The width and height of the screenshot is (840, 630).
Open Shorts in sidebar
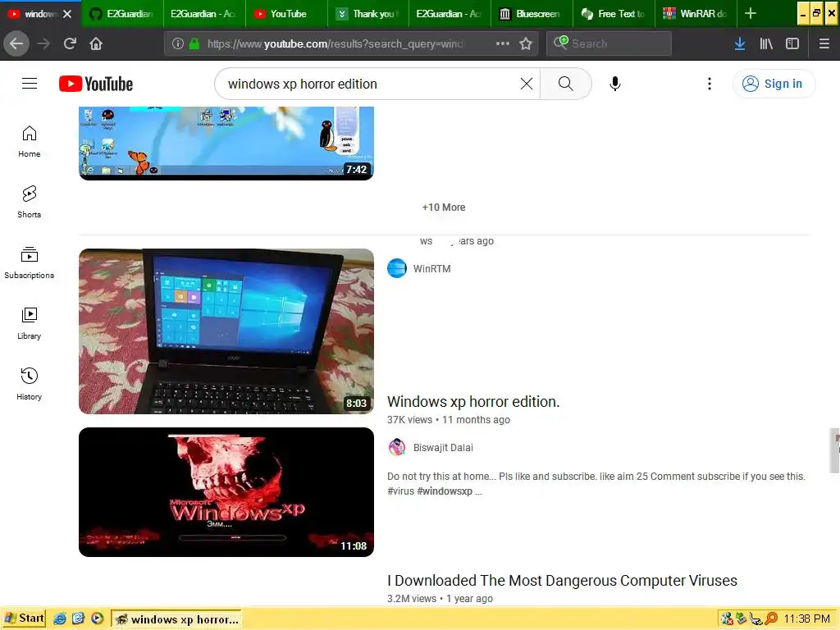point(29,202)
